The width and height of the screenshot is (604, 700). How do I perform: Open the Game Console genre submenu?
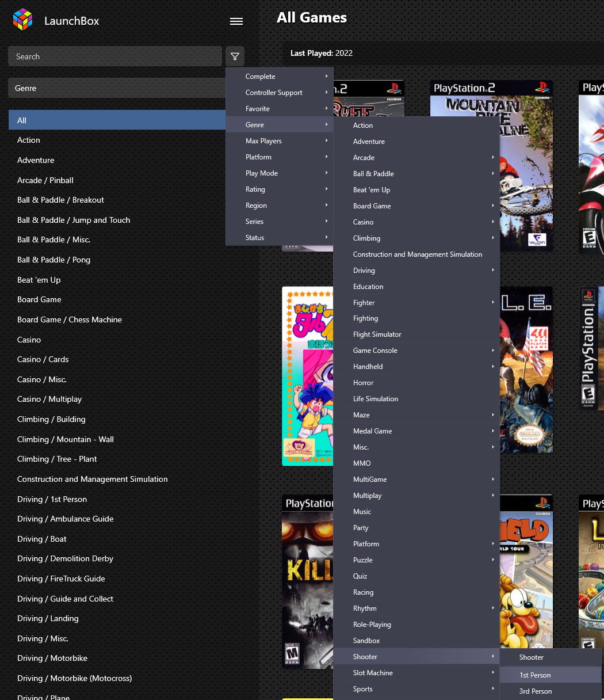coord(416,351)
